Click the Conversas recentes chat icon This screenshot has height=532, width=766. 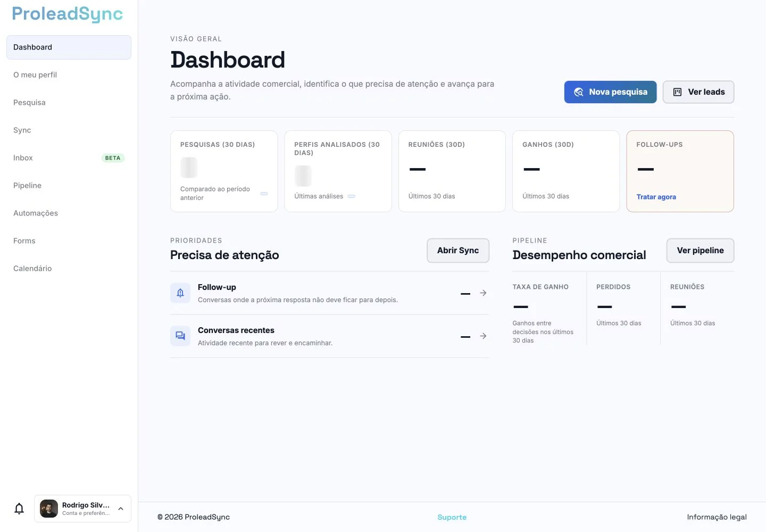point(180,336)
